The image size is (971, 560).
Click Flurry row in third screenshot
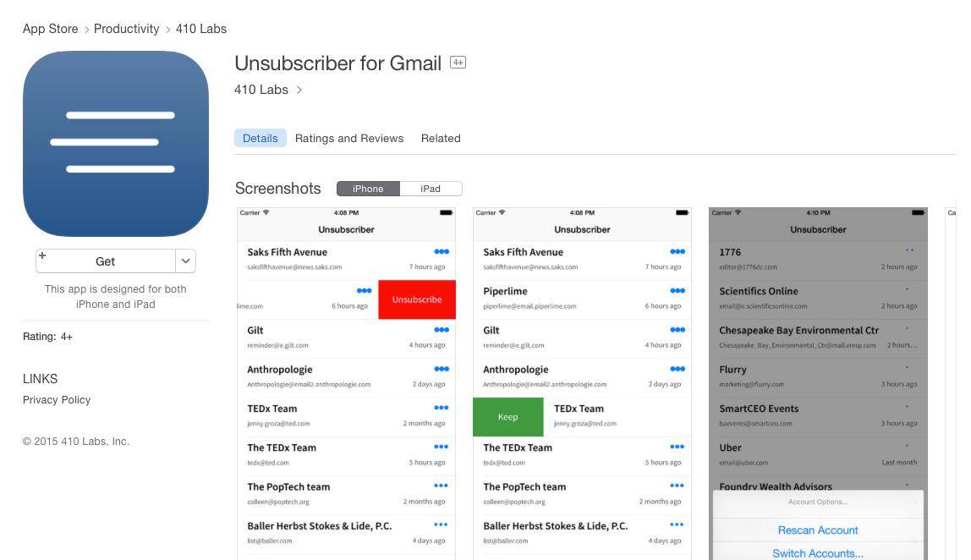pyautogui.click(x=818, y=378)
